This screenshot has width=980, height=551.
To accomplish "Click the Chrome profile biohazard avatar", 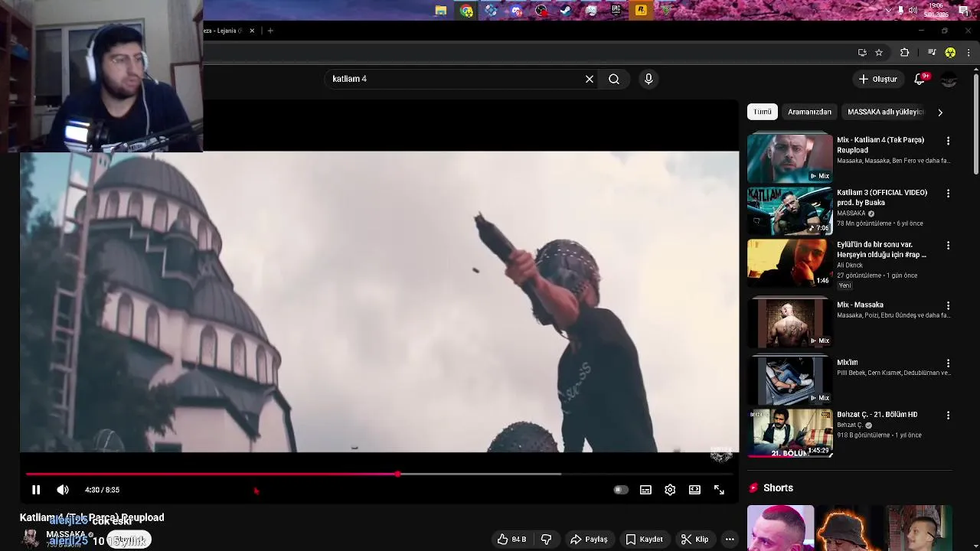I will coord(950,52).
